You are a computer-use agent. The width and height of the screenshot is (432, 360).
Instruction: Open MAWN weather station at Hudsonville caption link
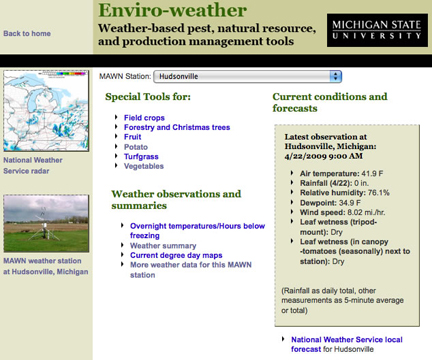click(x=46, y=266)
